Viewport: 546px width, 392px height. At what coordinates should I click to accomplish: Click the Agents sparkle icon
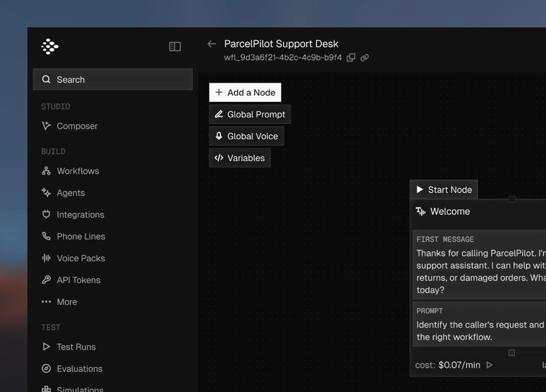point(46,192)
